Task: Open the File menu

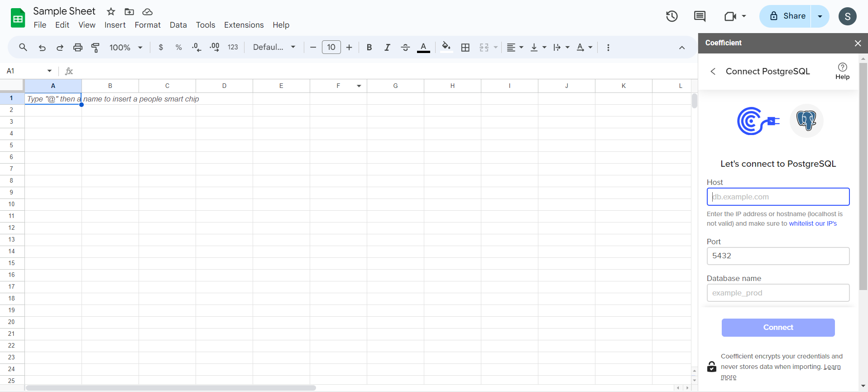Action: point(40,25)
